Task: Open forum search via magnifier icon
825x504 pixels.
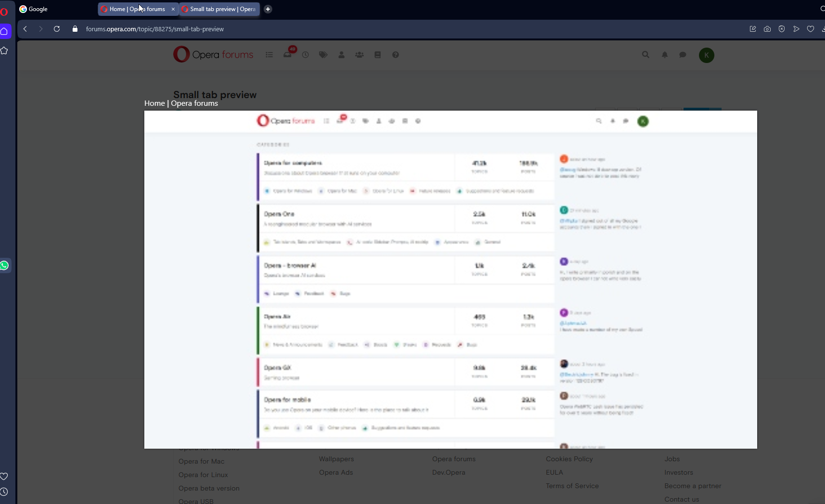Action: [x=645, y=55]
